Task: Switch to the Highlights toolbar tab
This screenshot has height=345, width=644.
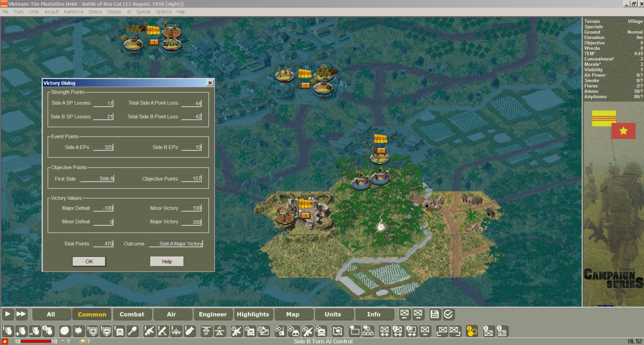Action: click(x=253, y=314)
